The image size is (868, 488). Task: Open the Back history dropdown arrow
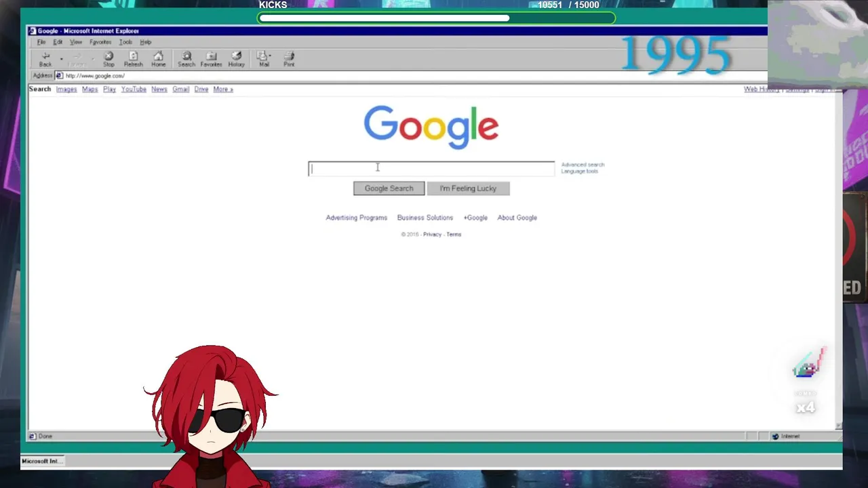coord(61,59)
